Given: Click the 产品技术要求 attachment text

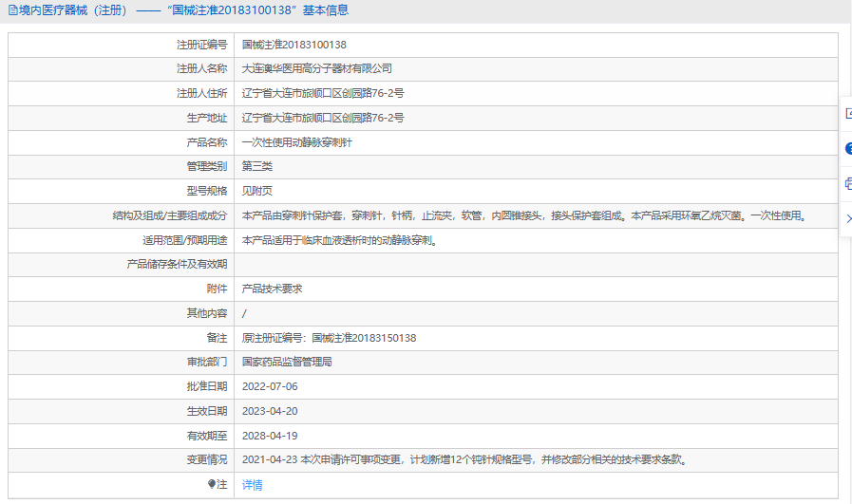Looking at the screenshot, I should coord(272,289).
